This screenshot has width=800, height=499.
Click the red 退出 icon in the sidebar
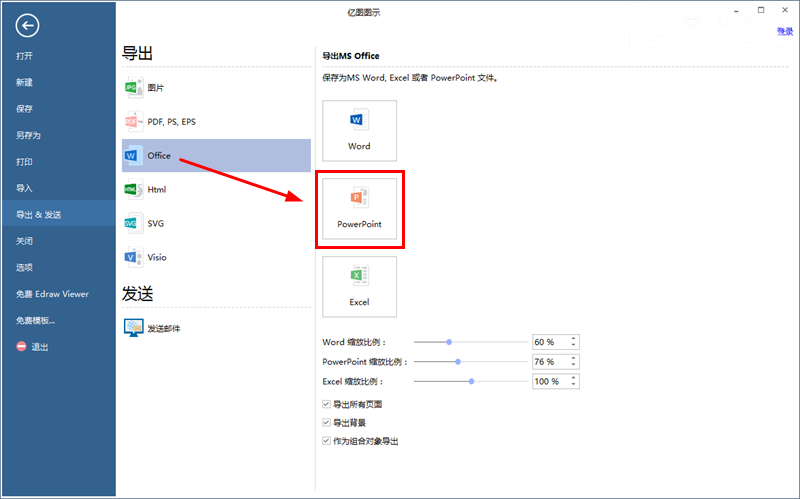(21, 346)
